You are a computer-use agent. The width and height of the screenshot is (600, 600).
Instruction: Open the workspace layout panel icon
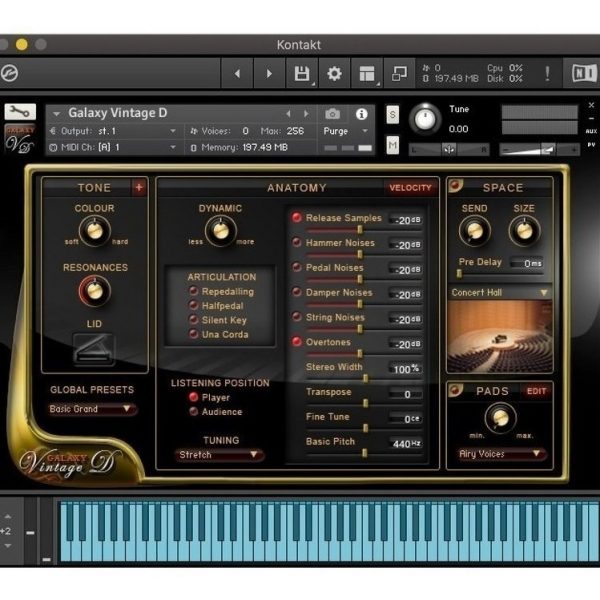tap(367, 73)
